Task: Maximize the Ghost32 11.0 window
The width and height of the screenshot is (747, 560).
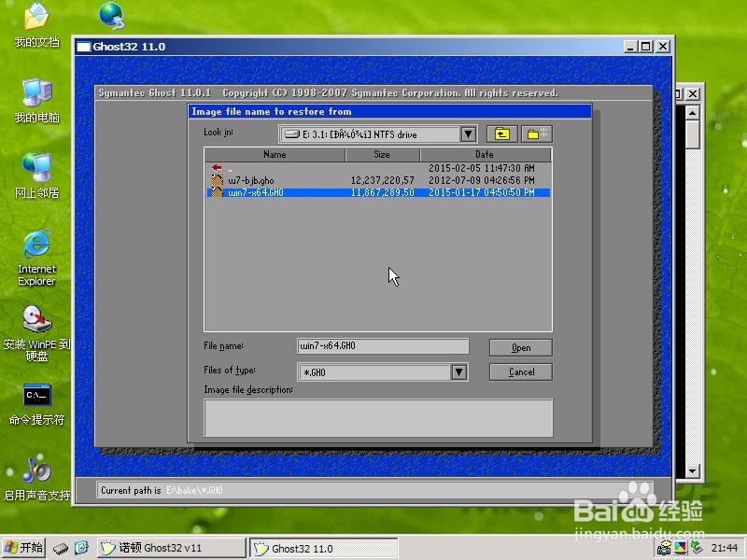Action: click(x=646, y=47)
